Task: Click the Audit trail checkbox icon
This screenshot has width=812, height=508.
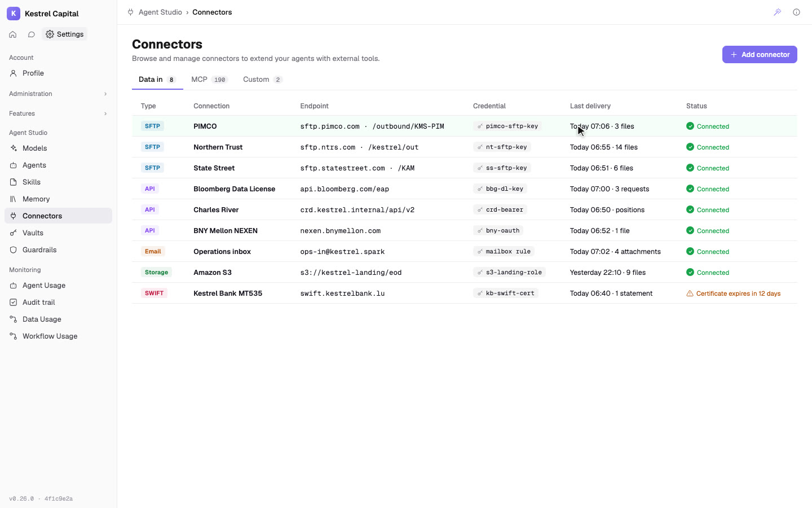Action: click(14, 303)
